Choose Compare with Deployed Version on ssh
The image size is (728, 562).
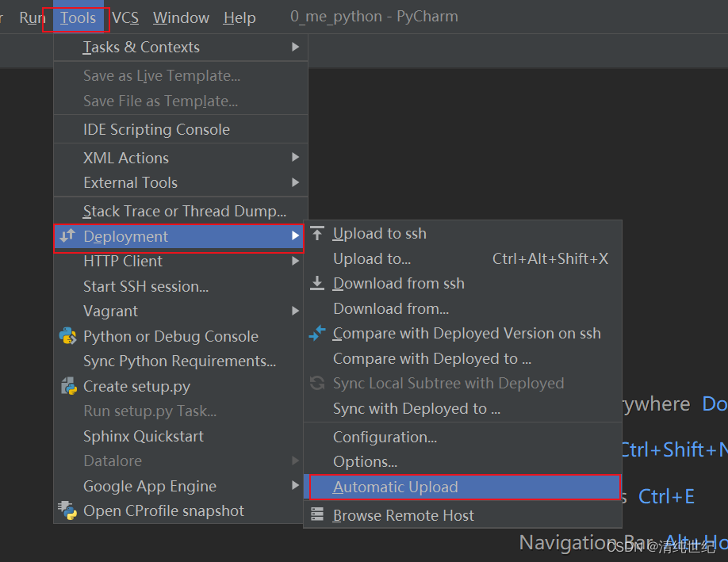click(x=462, y=333)
